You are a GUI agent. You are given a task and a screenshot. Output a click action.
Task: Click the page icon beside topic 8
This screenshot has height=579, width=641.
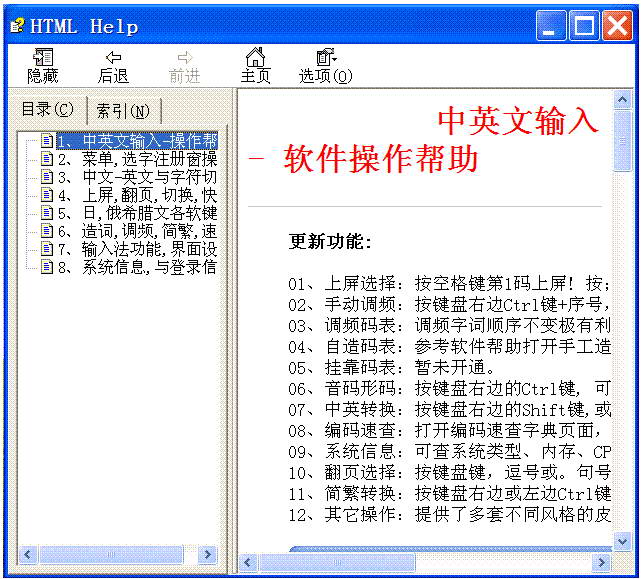47,266
